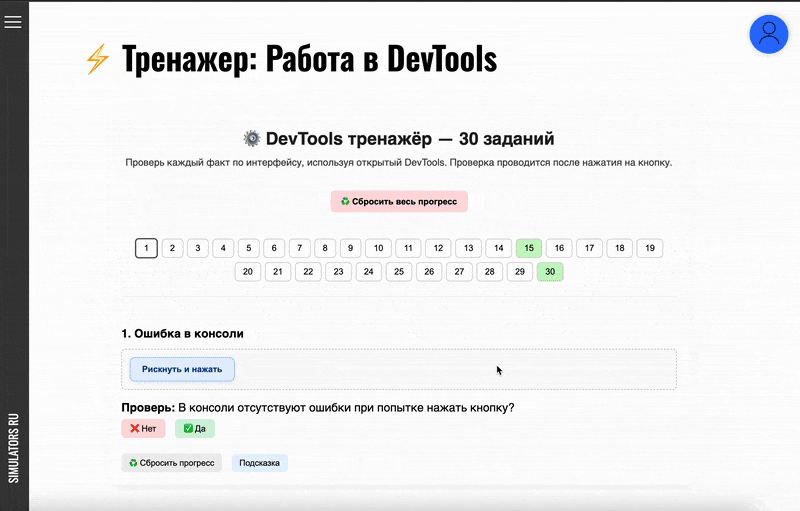Go to task number 10

(379, 248)
